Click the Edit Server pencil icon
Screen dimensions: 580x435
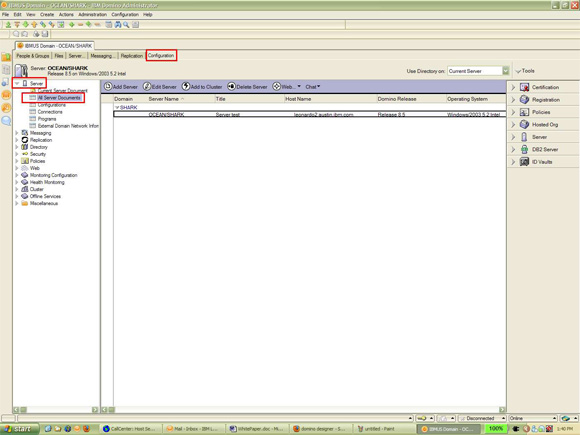point(147,87)
